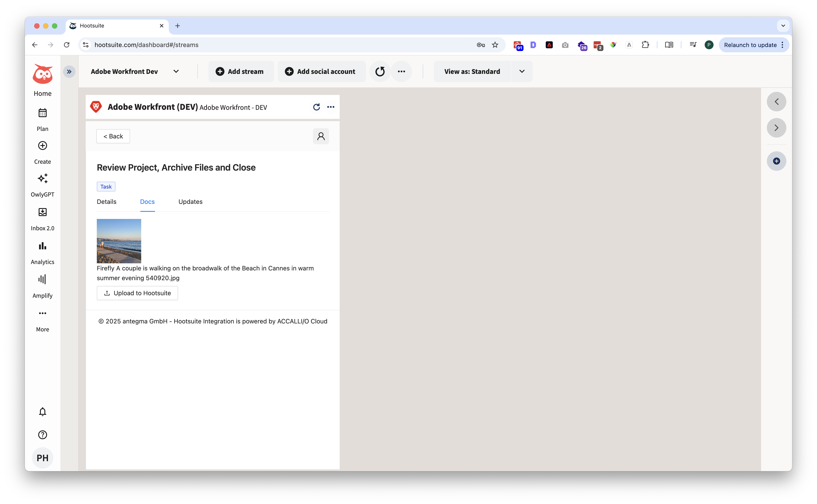Close the Hootsuite browser tab

point(161,26)
